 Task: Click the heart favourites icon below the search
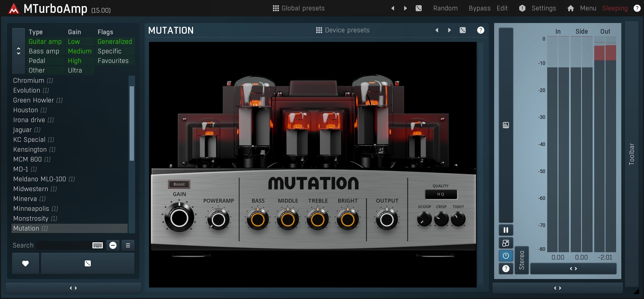coord(25,263)
